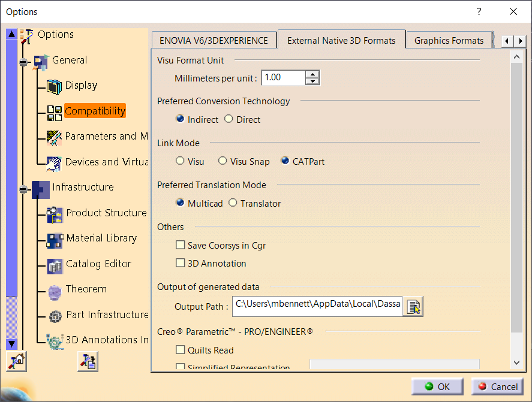Click Cancel to discard changes

(x=497, y=386)
